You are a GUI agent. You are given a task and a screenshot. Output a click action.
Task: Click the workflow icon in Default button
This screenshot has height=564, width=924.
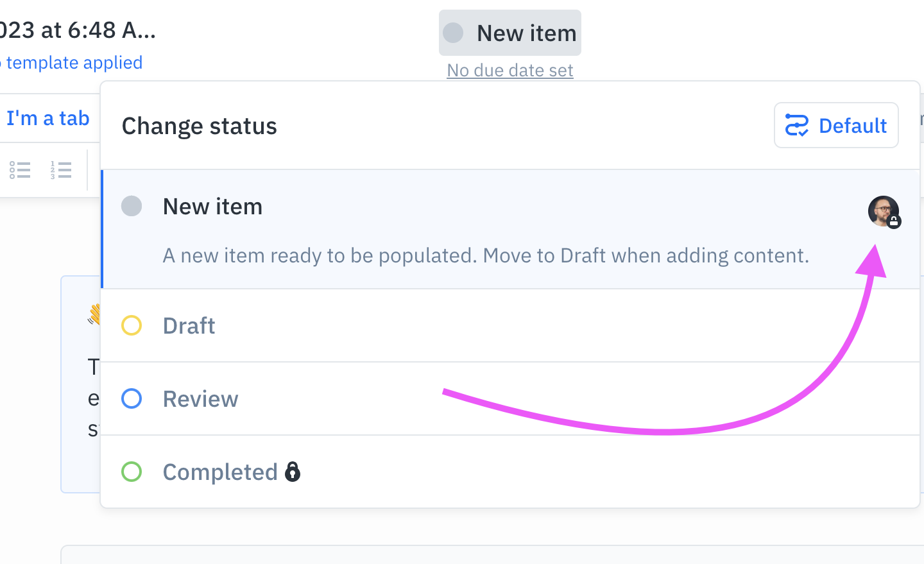click(796, 126)
